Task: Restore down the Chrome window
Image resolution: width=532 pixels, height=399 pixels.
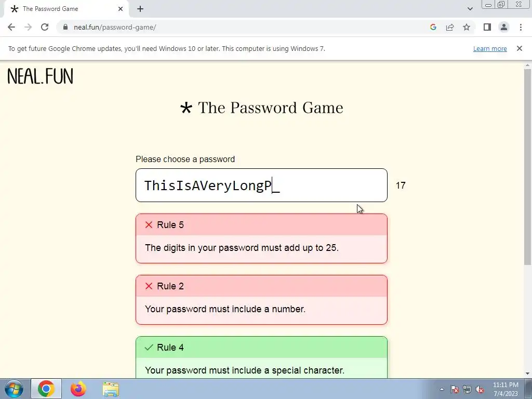Action: [x=501, y=5]
